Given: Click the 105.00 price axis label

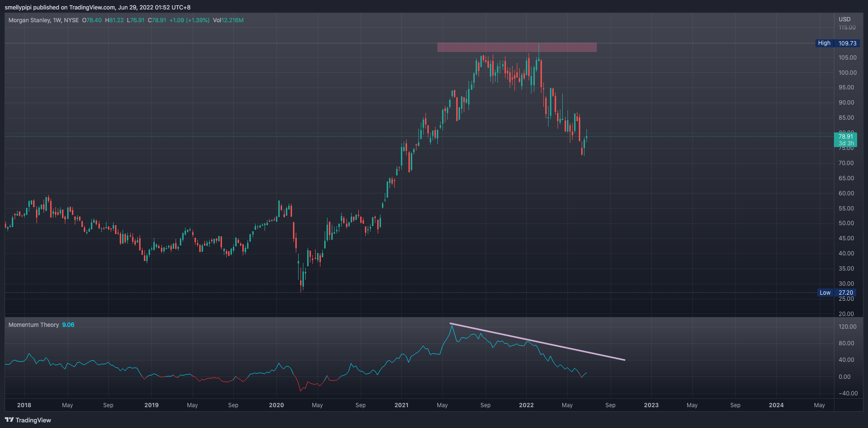Looking at the screenshot, I should 847,58.
